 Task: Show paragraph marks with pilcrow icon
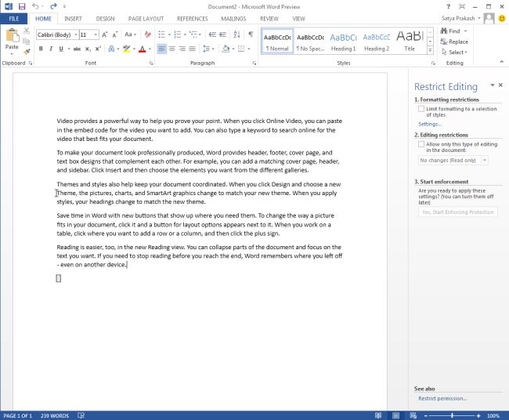[251, 34]
